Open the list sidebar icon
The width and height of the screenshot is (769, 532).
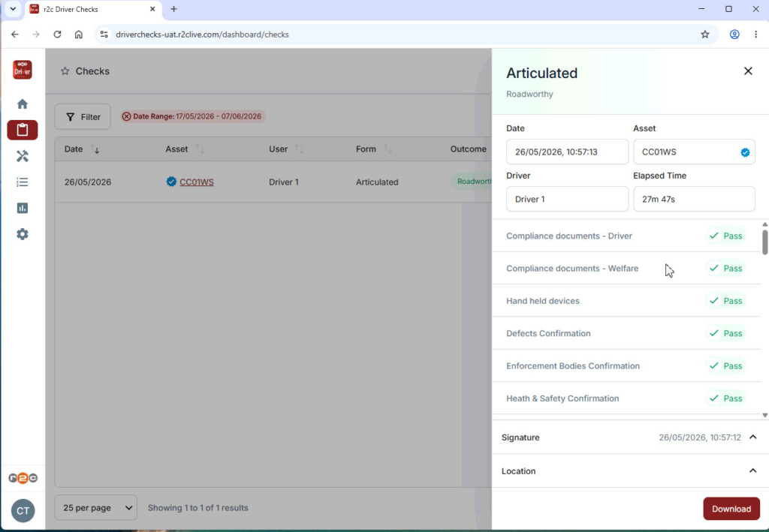point(22,182)
